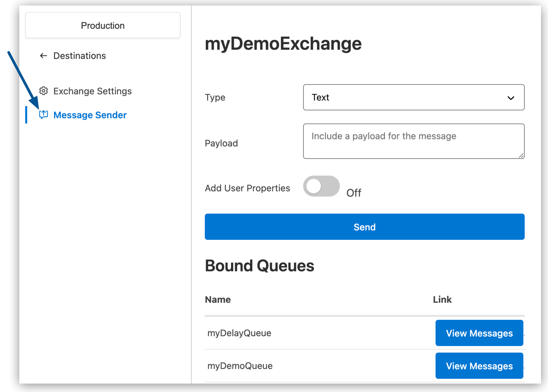The height and width of the screenshot is (392, 548).
Task: Go back to Destinations
Action: coord(79,56)
